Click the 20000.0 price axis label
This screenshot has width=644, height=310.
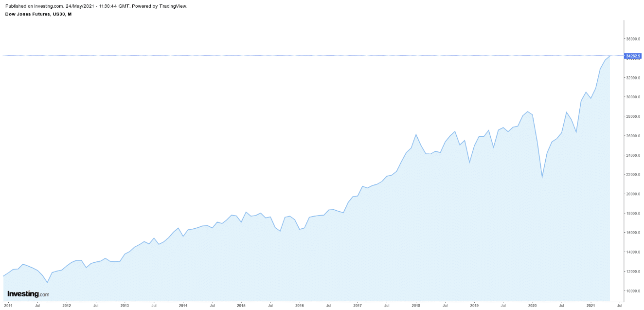[633, 194]
